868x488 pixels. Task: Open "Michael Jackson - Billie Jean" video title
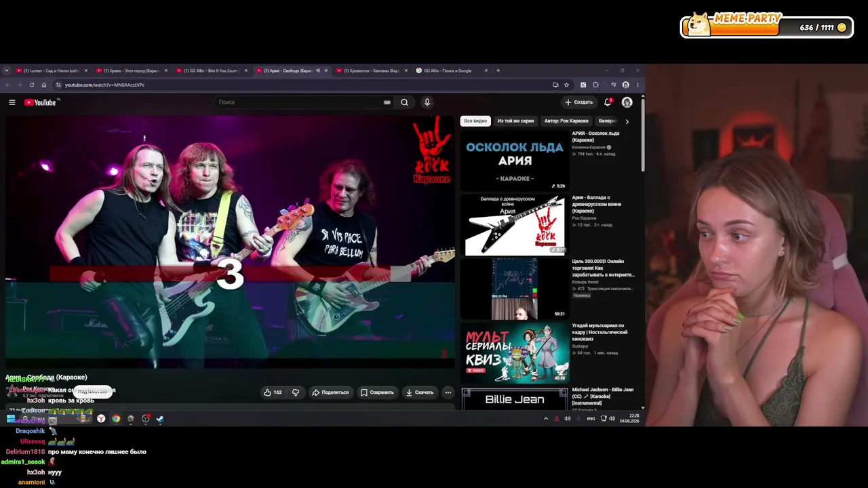pyautogui.click(x=603, y=396)
